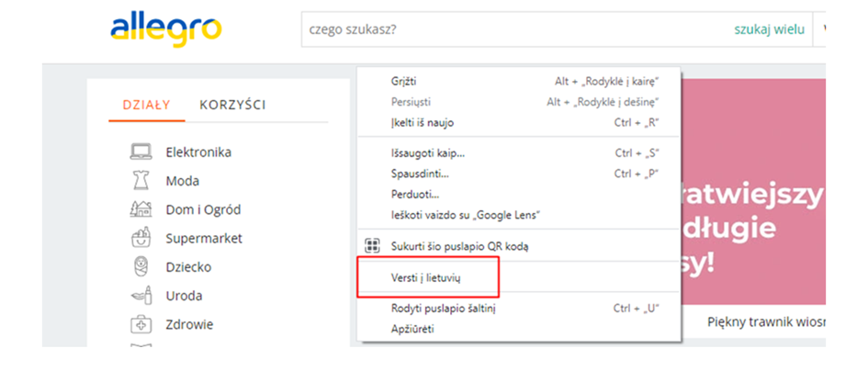Screen dimensions: 868x371
Task: Choose "Versti į lietuvių" from context menu
Action: coord(425,276)
